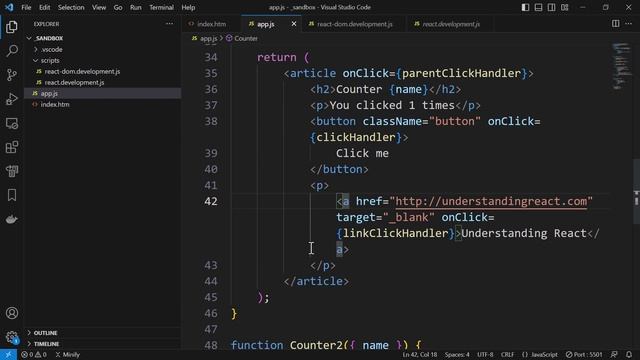Click the feedback icon in status bar
This screenshot has width=640, height=360.
point(614,355)
